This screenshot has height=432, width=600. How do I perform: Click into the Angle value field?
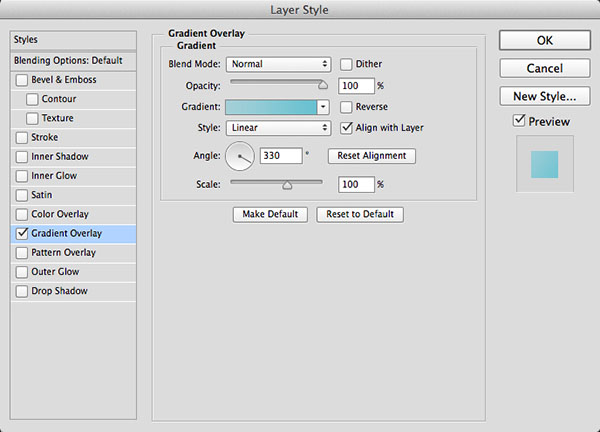(279, 156)
